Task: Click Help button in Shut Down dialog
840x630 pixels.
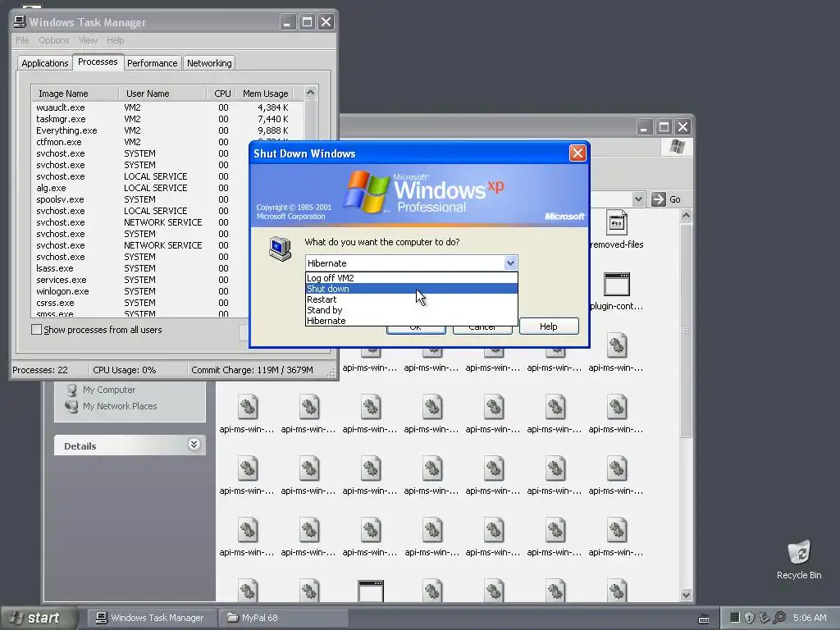Action: (549, 326)
